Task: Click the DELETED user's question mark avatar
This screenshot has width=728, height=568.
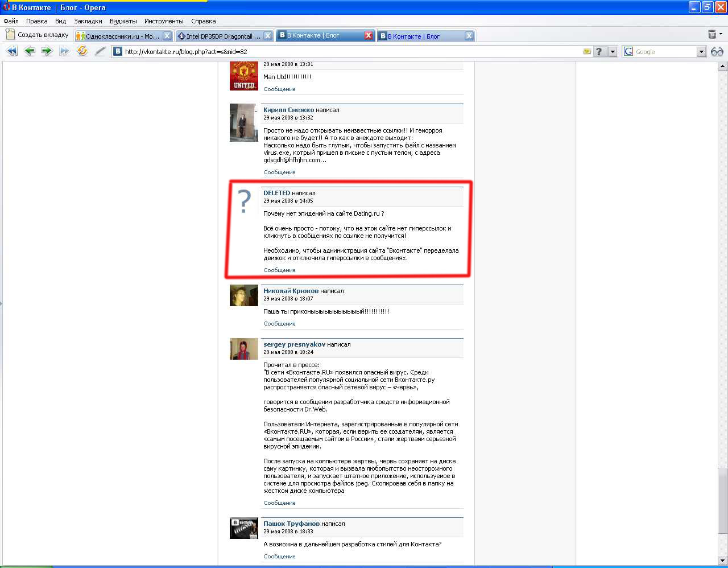Action: (x=244, y=201)
